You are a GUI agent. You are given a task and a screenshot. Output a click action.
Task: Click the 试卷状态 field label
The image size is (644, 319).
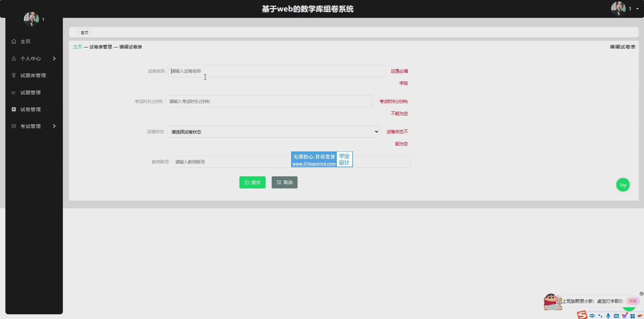(x=155, y=132)
